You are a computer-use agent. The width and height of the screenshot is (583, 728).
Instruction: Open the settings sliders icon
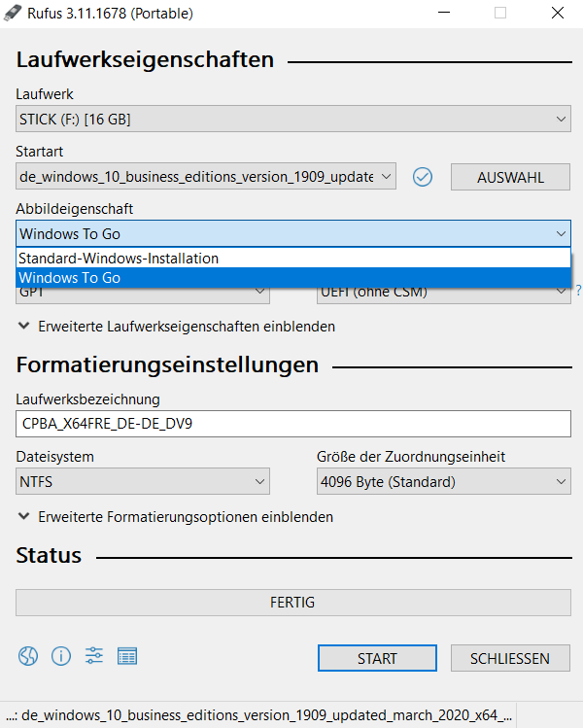coord(94,655)
